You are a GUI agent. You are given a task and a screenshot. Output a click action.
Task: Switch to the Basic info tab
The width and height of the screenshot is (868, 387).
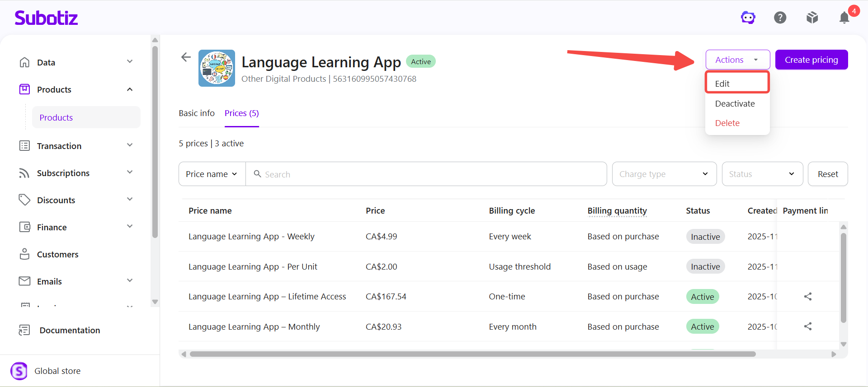tap(197, 113)
